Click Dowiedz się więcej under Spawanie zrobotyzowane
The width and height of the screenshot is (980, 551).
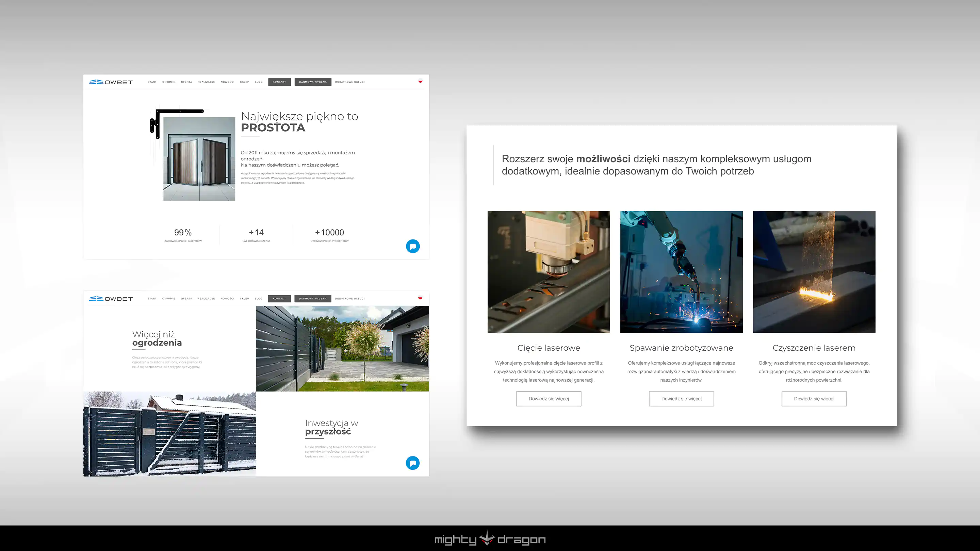coord(681,399)
